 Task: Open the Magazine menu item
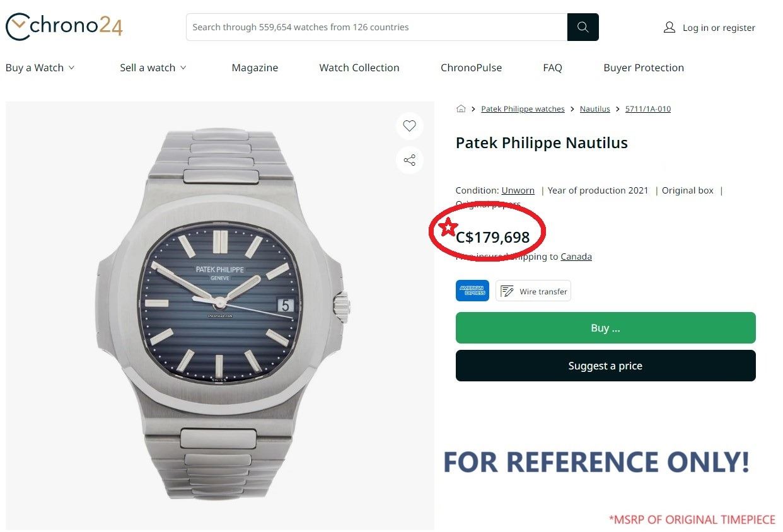tap(255, 68)
